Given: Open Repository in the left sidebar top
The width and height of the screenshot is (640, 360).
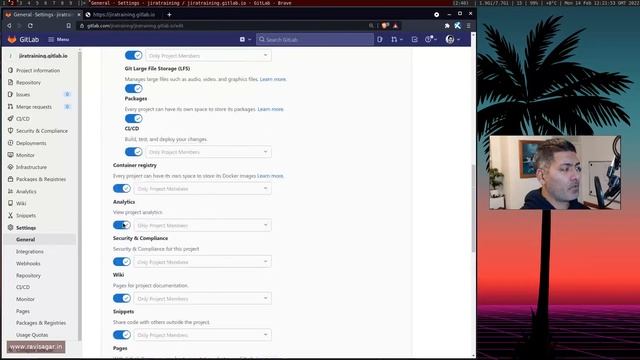Looking at the screenshot, I should (29, 82).
